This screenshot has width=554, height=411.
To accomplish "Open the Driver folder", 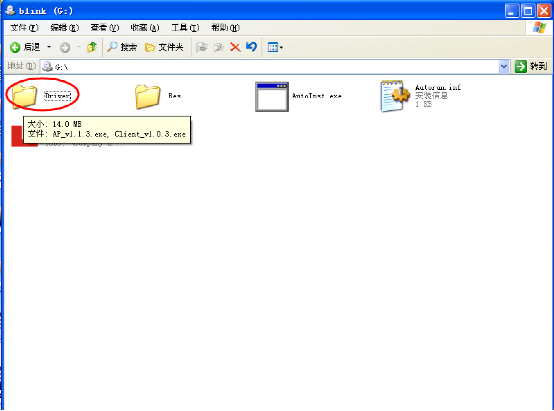I will tap(24, 95).
